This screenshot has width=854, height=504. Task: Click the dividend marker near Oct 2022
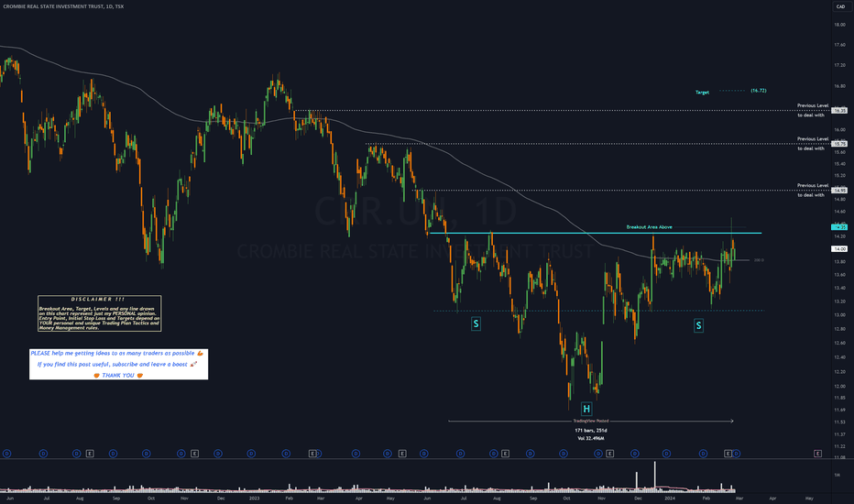pos(146,454)
